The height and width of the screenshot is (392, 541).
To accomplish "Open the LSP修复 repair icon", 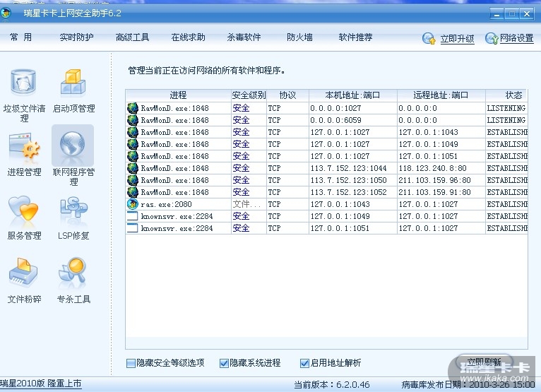I will pyautogui.click(x=73, y=208).
